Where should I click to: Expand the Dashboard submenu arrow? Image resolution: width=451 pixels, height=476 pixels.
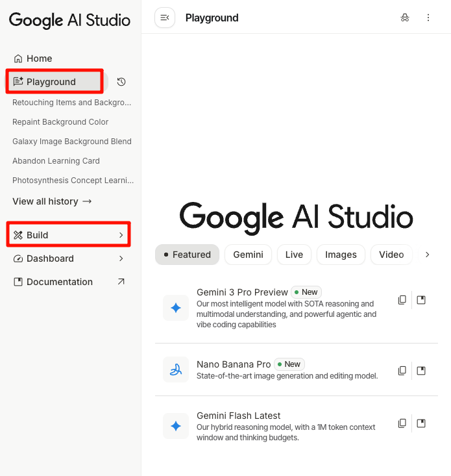[121, 258]
